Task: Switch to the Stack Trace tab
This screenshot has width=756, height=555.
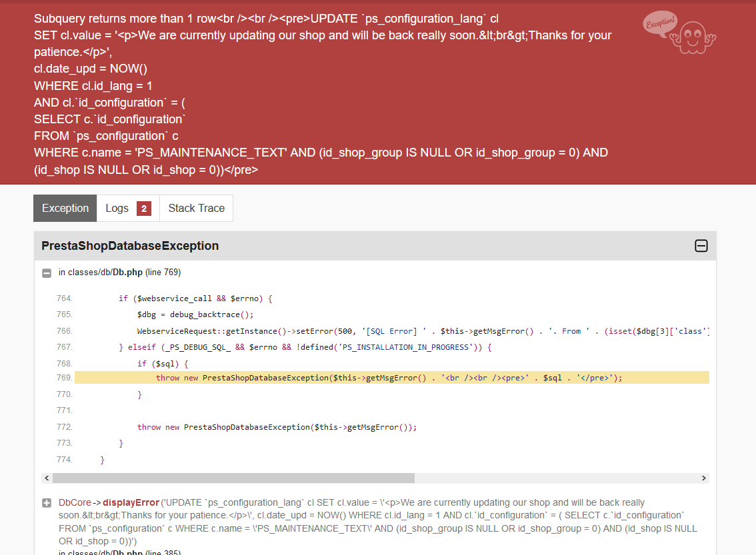Action: [196, 208]
